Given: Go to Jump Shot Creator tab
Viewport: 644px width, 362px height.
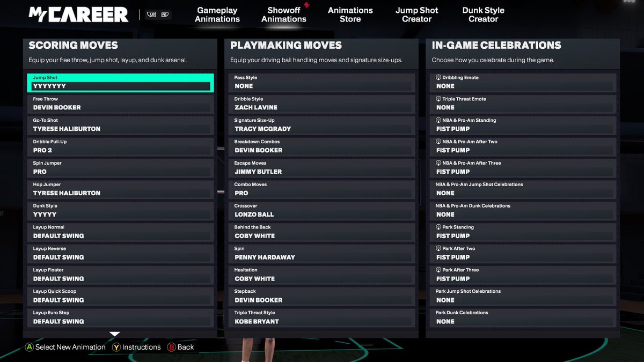Looking at the screenshot, I should point(417,14).
